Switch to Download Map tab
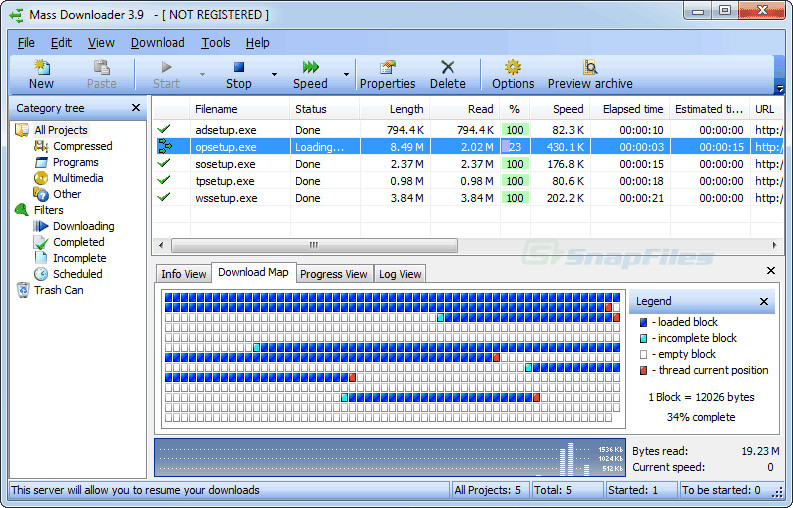The image size is (793, 508). (253, 272)
